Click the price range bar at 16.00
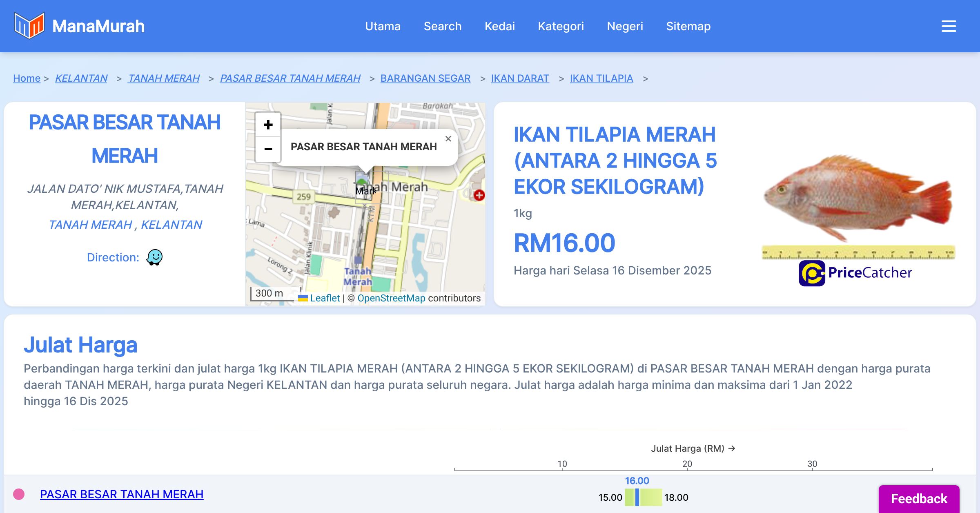This screenshot has height=513, width=980. click(x=637, y=497)
